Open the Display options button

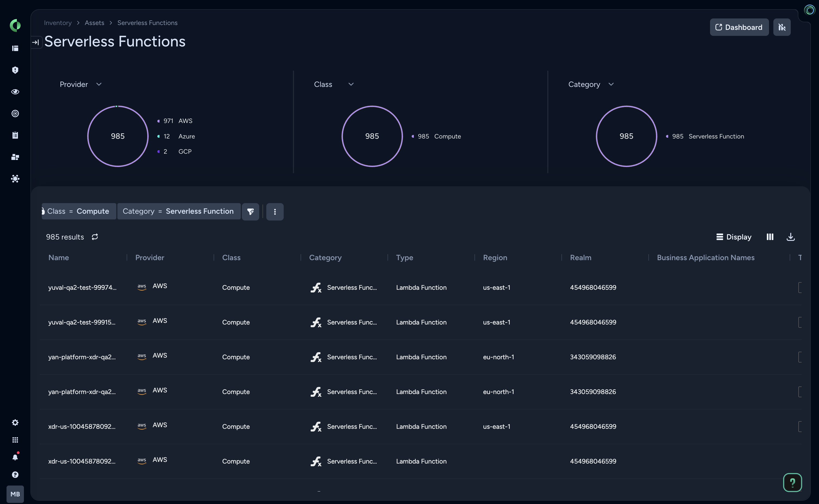pos(734,237)
